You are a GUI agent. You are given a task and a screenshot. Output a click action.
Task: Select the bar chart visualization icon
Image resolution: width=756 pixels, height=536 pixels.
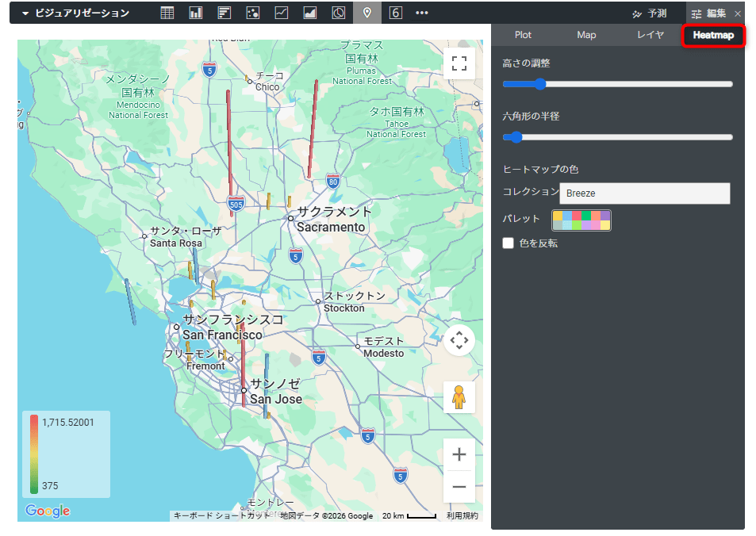(224, 13)
